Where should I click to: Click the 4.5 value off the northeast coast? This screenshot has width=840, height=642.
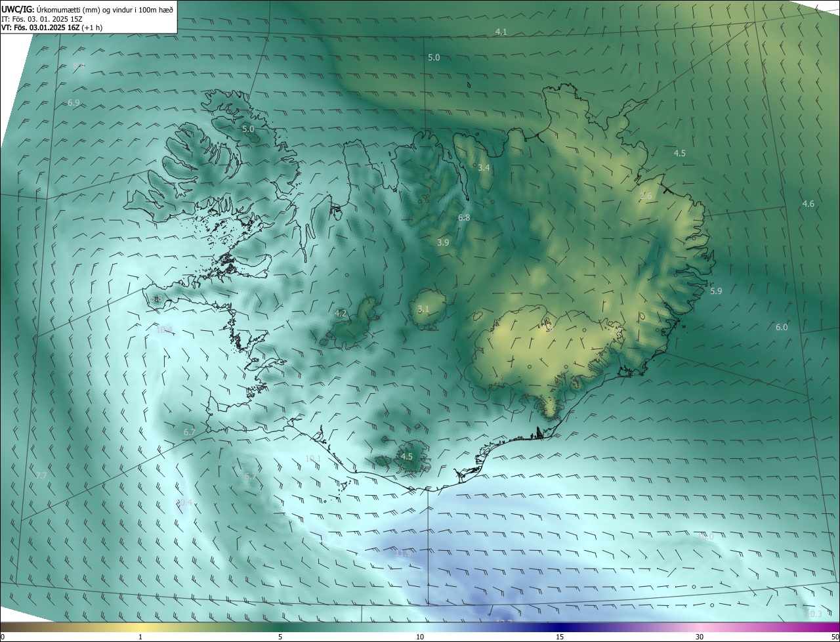(x=680, y=153)
